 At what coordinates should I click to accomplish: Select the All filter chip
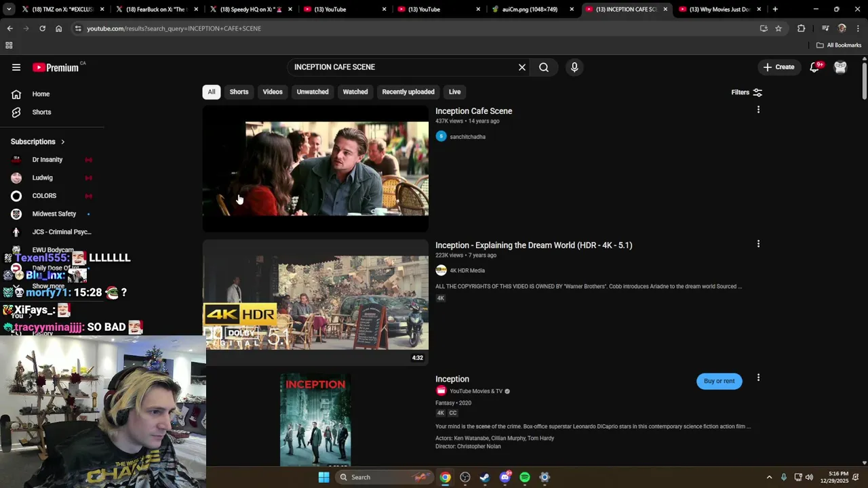coord(212,92)
